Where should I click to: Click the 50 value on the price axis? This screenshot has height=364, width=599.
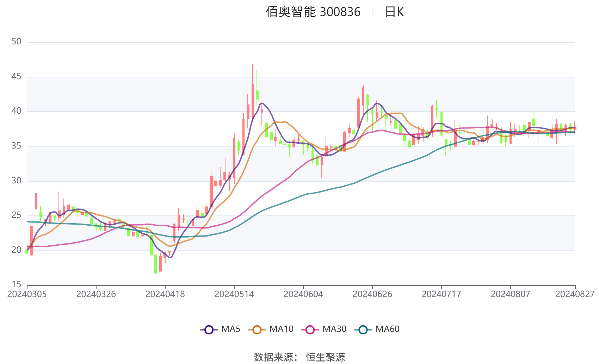coord(16,42)
